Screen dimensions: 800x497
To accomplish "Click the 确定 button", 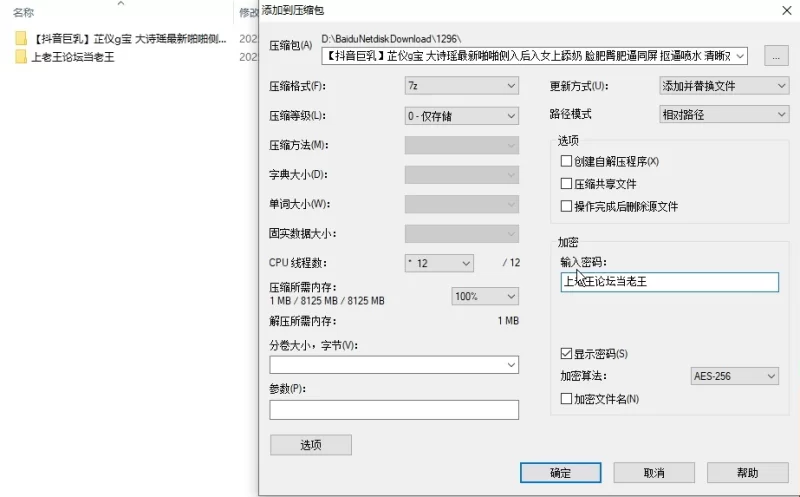I will (560, 473).
